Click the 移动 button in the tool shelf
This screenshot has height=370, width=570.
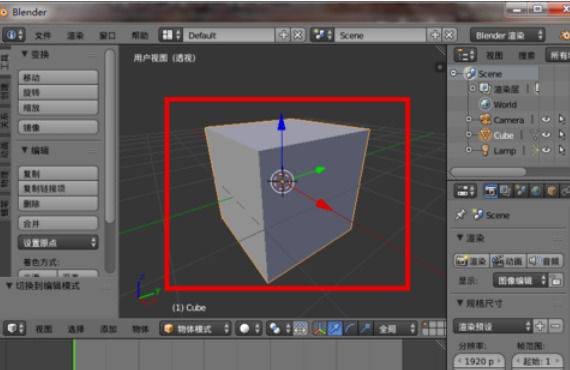click(x=58, y=77)
